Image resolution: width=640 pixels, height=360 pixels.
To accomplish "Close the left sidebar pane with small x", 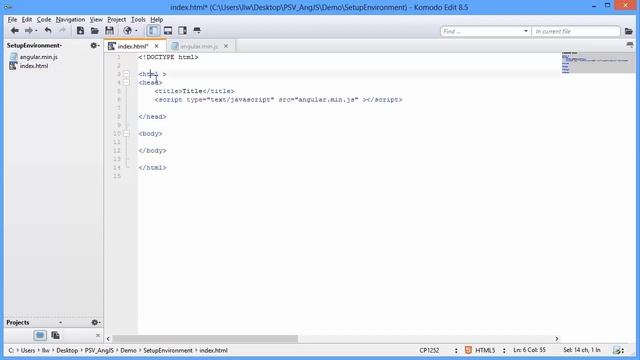I will (x=98, y=336).
